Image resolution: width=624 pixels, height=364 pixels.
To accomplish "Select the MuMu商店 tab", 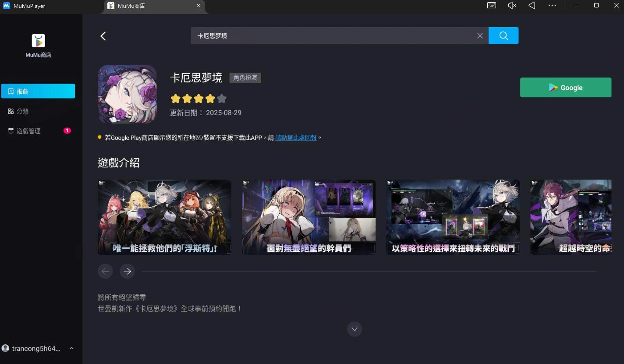I will click(x=131, y=6).
